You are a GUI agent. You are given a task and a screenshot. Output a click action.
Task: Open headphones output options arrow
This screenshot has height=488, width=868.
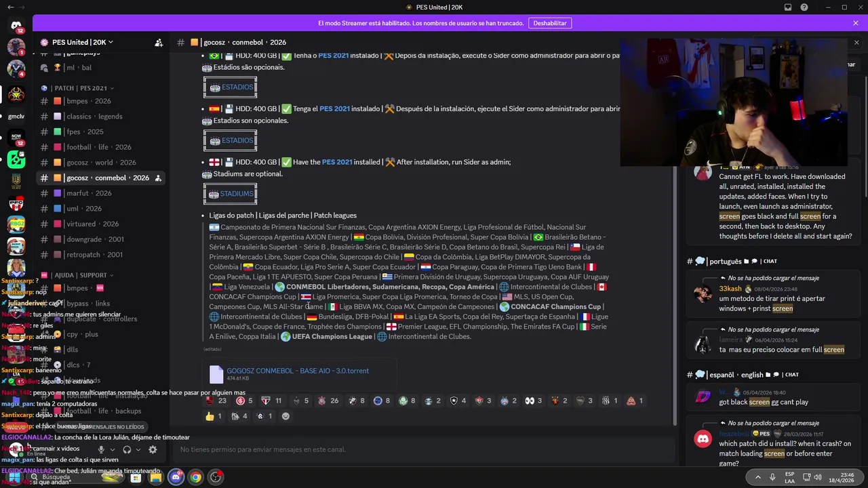coord(138,449)
